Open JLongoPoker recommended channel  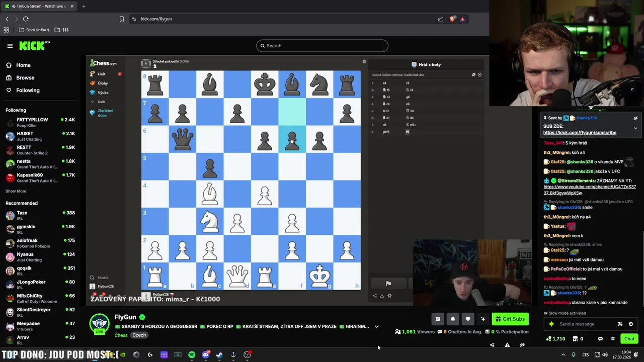pos(40,285)
